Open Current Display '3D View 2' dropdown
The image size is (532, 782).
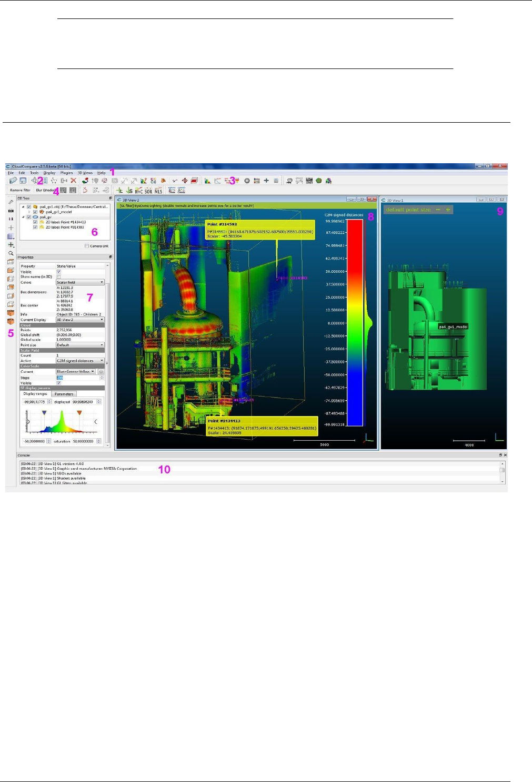tap(80, 320)
